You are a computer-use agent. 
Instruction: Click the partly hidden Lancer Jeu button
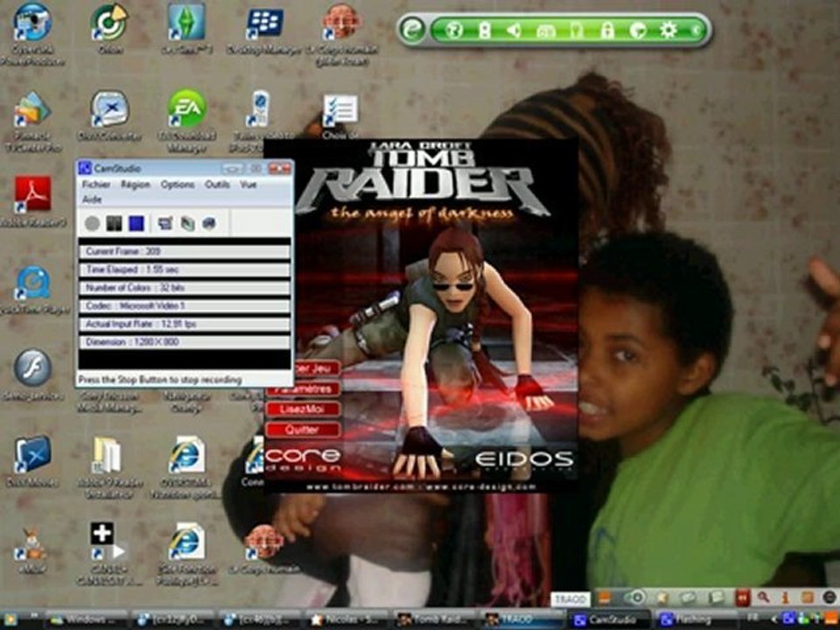click(317, 368)
